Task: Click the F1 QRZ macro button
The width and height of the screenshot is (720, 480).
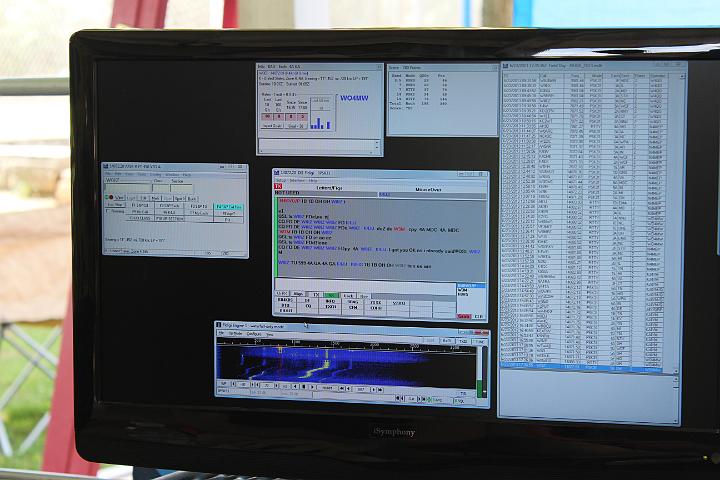Action: coord(139,205)
